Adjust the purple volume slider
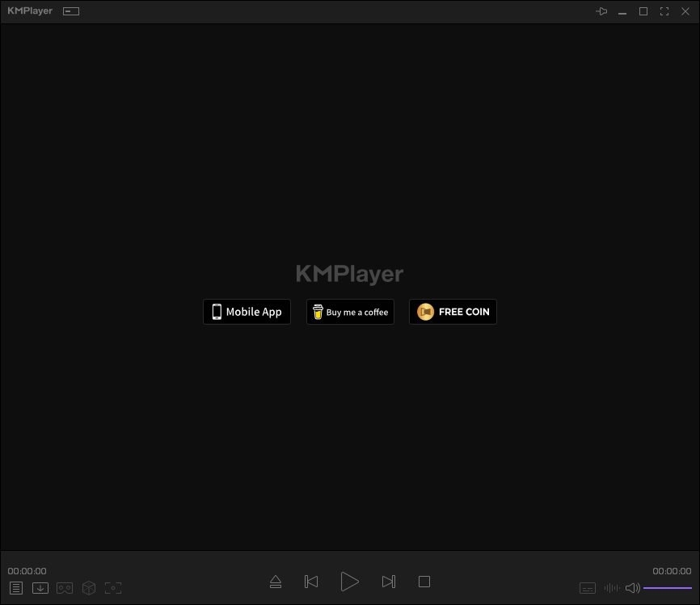 tap(668, 588)
